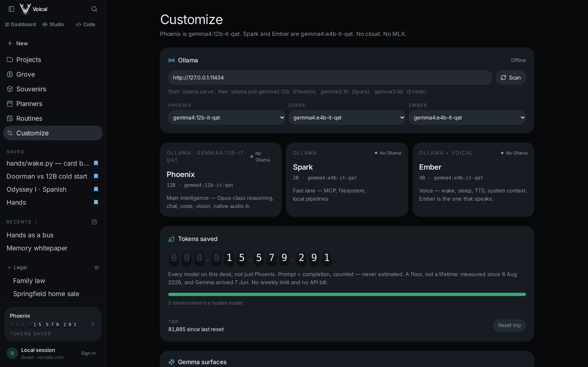Collapse the Legal folder group
588x367 pixels.
click(9, 268)
